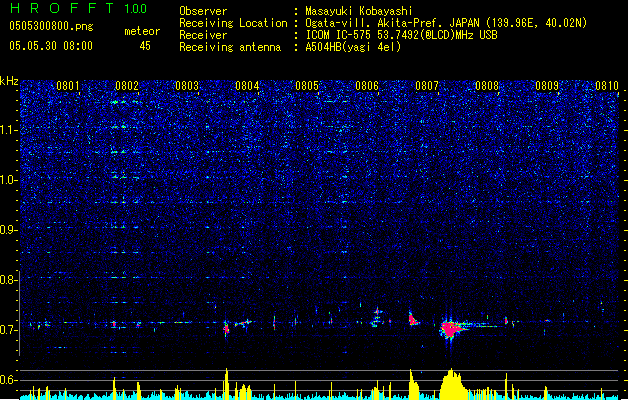Click the tallest yellow intensity peak after 0807
The width and height of the screenshot is (629, 400).
452,383
